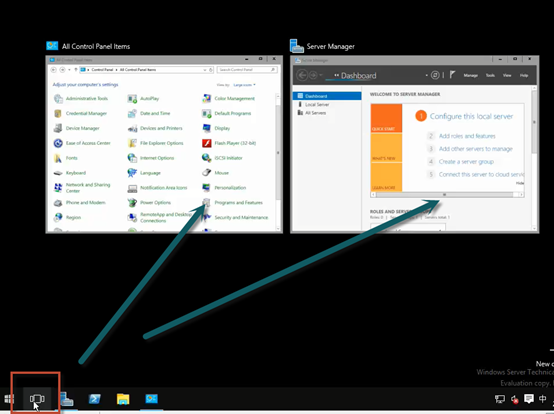This screenshot has height=414, width=554.
Task: Open Devices and Printers item
Action: [x=155, y=128]
